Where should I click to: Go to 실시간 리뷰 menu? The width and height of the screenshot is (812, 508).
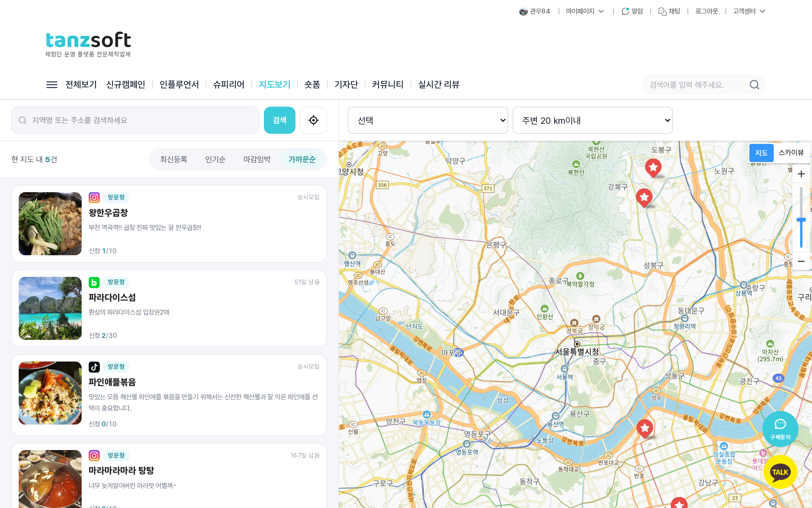(x=439, y=85)
